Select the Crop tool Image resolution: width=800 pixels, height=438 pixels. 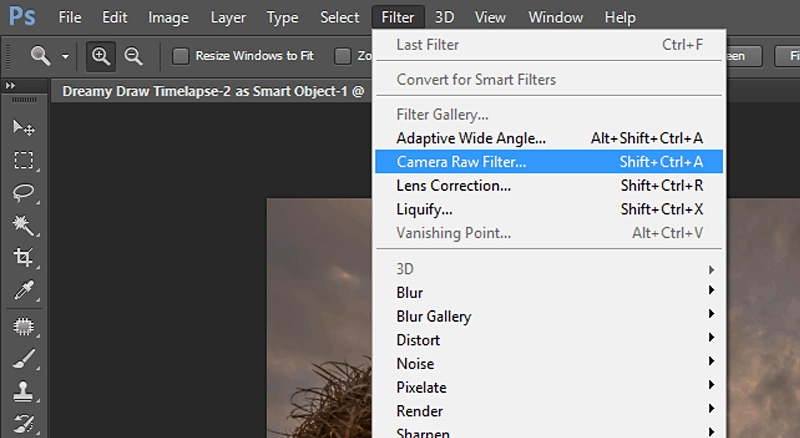click(x=23, y=258)
